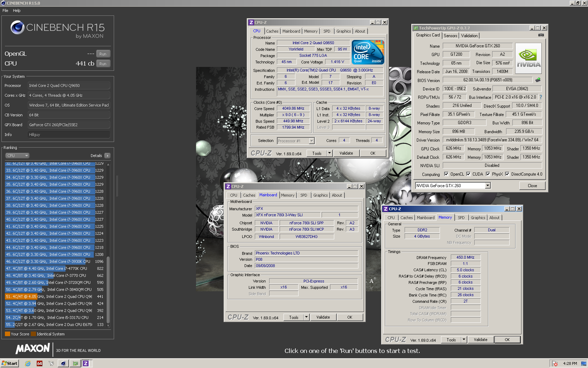
Task: Click the Intel Core 2 Quad logo
Action: (x=368, y=52)
